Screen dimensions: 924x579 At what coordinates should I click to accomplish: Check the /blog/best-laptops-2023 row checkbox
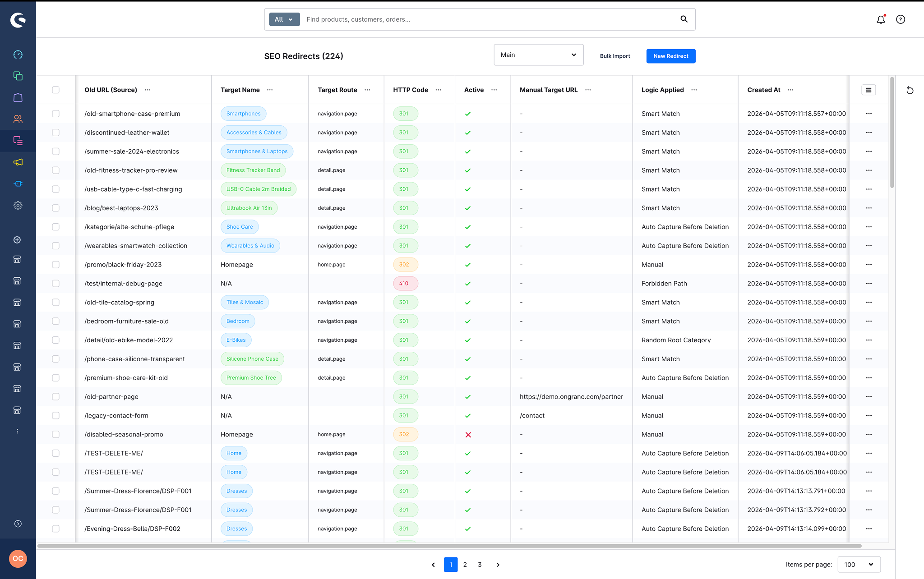pyautogui.click(x=55, y=208)
